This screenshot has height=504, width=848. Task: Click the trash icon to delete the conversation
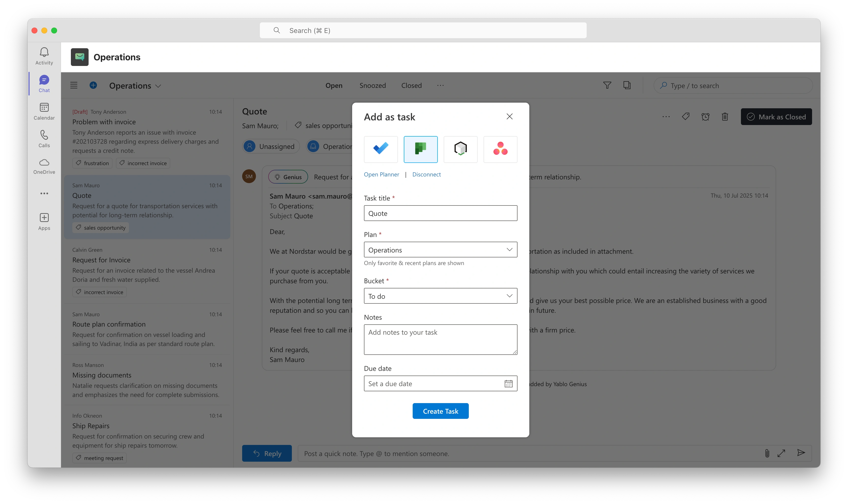[725, 117]
